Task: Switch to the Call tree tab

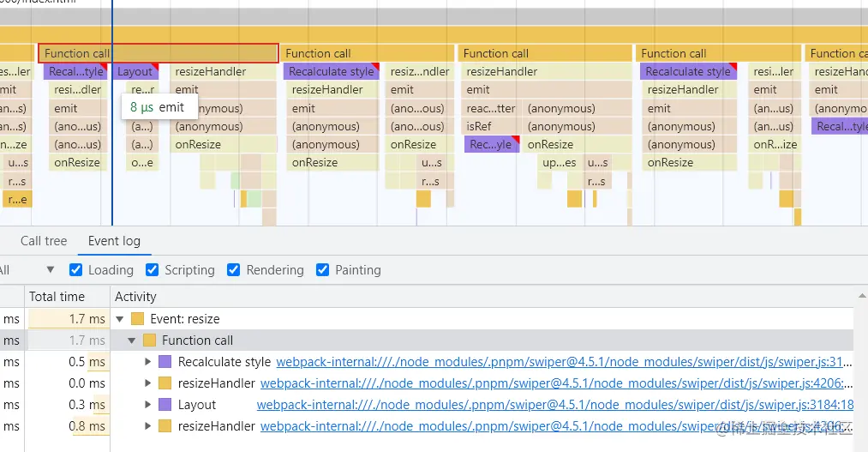Action: tap(44, 241)
